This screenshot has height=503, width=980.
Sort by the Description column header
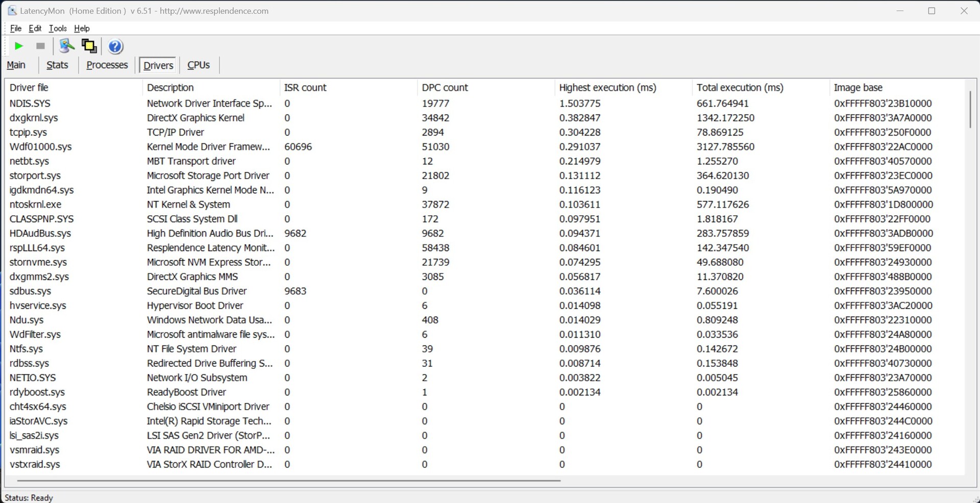[x=211, y=87]
